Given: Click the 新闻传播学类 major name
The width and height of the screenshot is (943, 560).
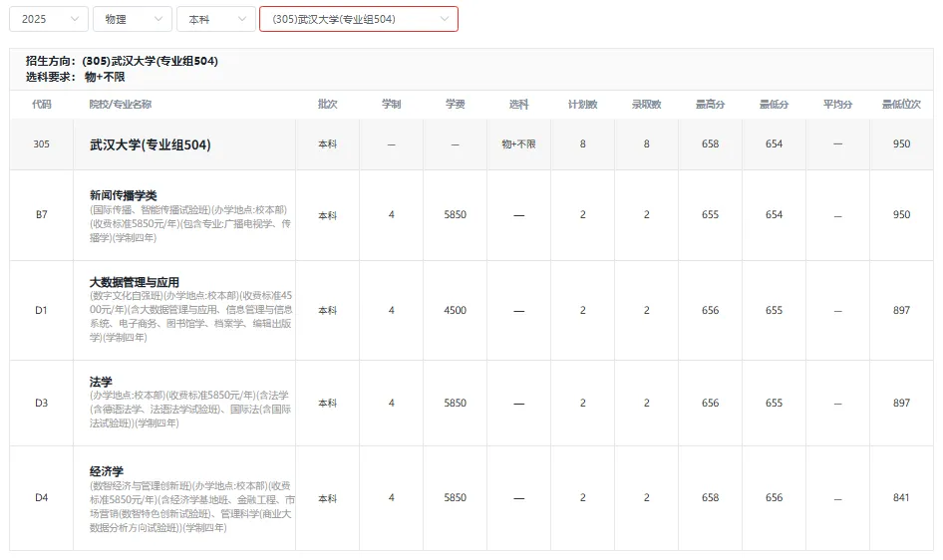Looking at the screenshot, I should pyautogui.click(x=123, y=195).
